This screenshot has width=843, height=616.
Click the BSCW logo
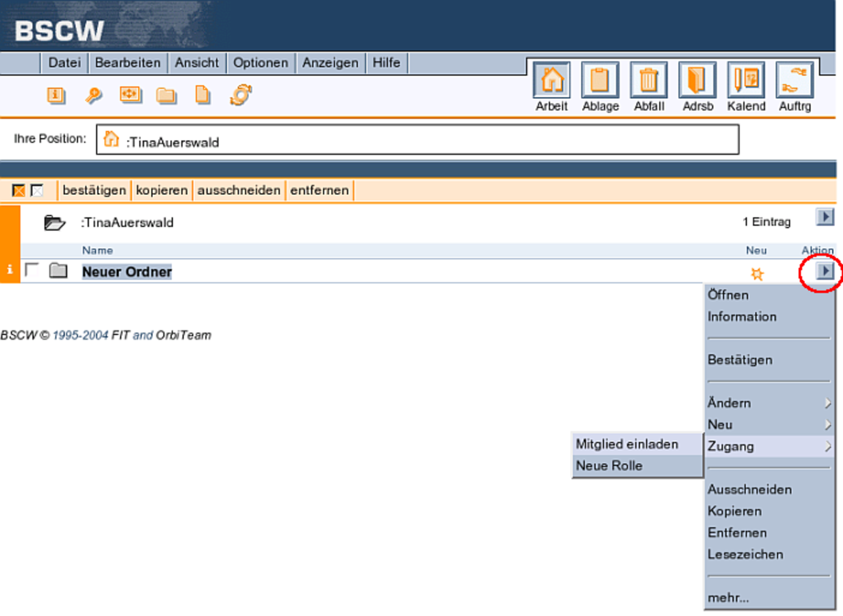(x=59, y=31)
